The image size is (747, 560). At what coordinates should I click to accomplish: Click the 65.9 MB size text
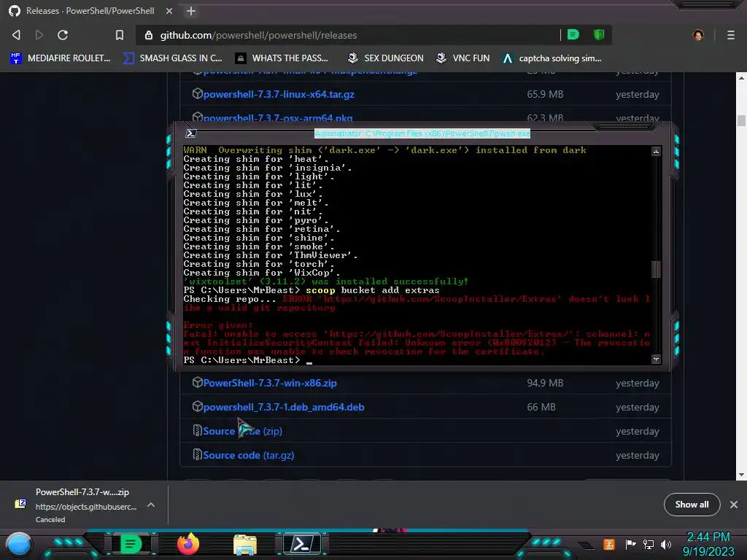[545, 94]
